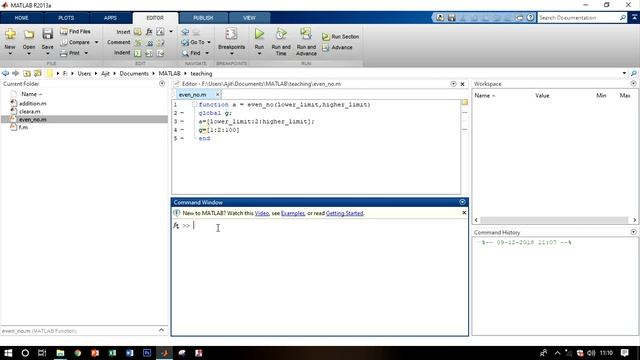Open the New dropdown arrow
Viewport: 640px width, 360px height.
[x=10, y=53]
